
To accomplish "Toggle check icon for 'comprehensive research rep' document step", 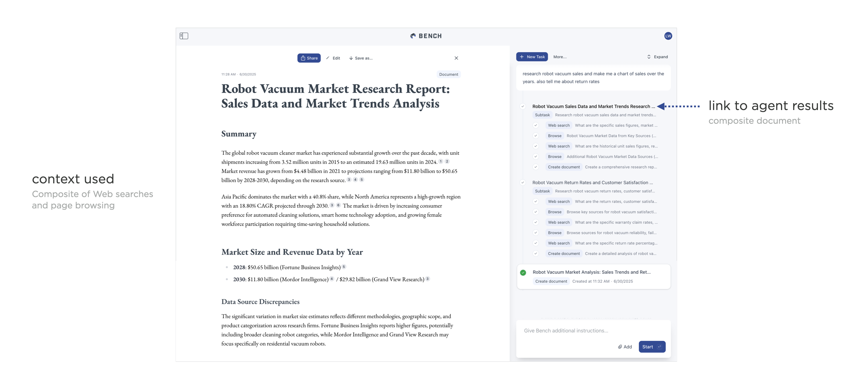I will point(536,167).
